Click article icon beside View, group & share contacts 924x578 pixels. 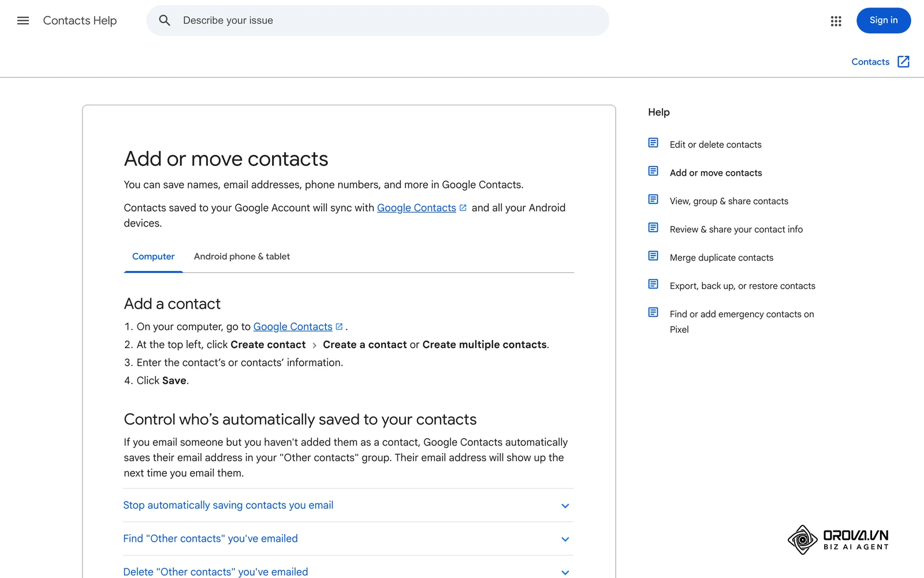click(x=653, y=199)
